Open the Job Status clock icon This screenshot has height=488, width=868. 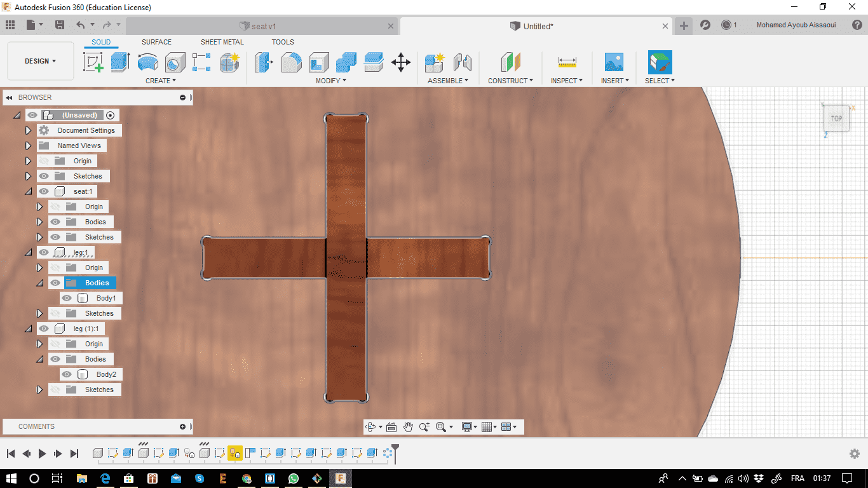tap(726, 25)
